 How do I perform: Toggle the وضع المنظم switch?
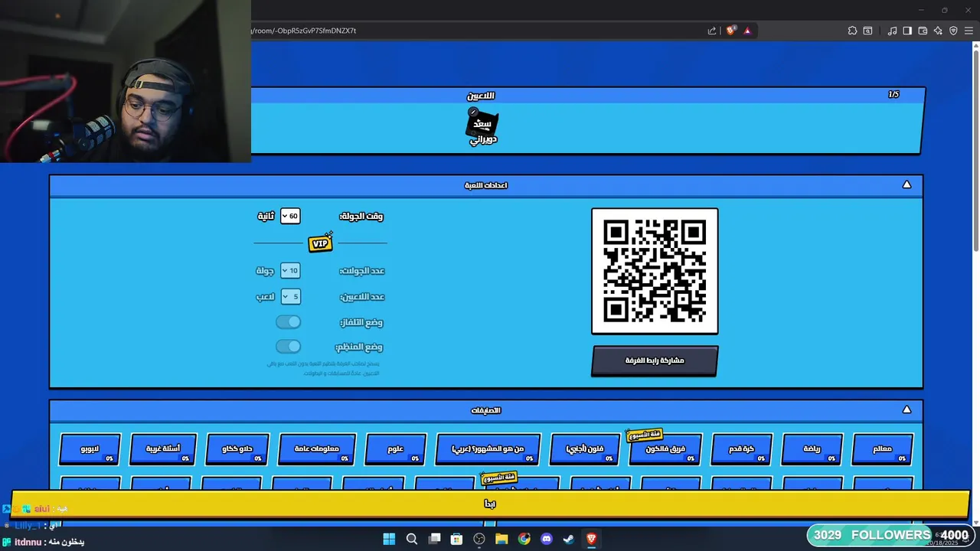tap(289, 347)
